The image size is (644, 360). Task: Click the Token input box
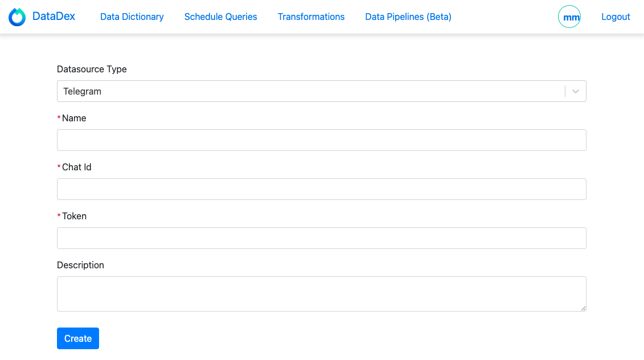322,238
